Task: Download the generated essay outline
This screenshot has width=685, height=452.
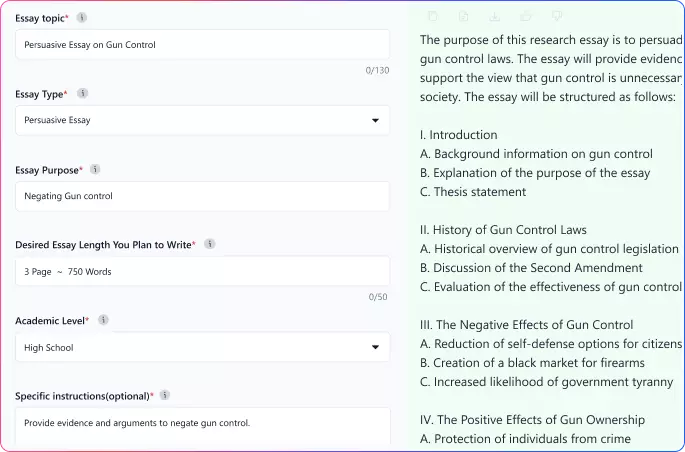Action: click(x=494, y=16)
